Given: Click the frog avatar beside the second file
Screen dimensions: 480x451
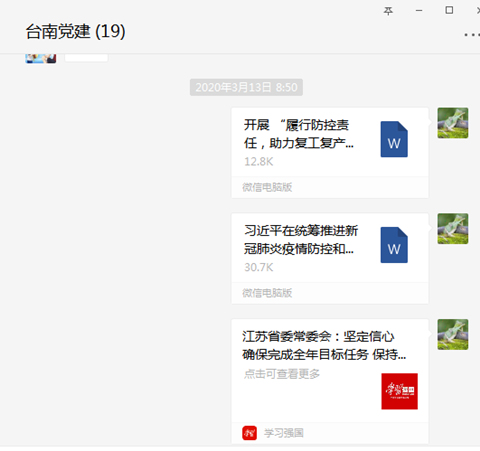Looking at the screenshot, I should [x=453, y=229].
